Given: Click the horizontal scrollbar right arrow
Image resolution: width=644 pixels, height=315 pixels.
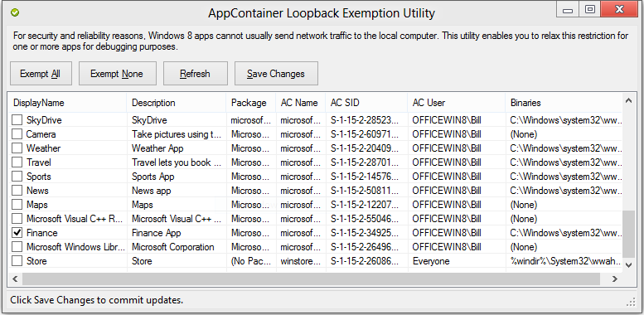Looking at the screenshot, I should tap(615, 279).
